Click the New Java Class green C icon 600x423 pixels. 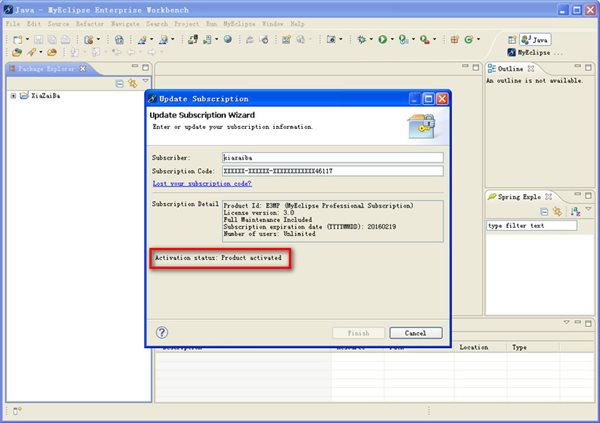click(468, 39)
